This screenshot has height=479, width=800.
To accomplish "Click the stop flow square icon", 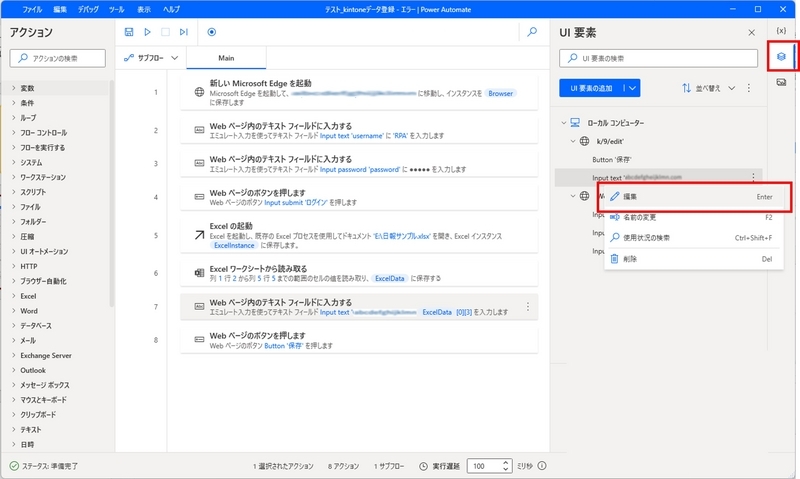I will [x=165, y=32].
